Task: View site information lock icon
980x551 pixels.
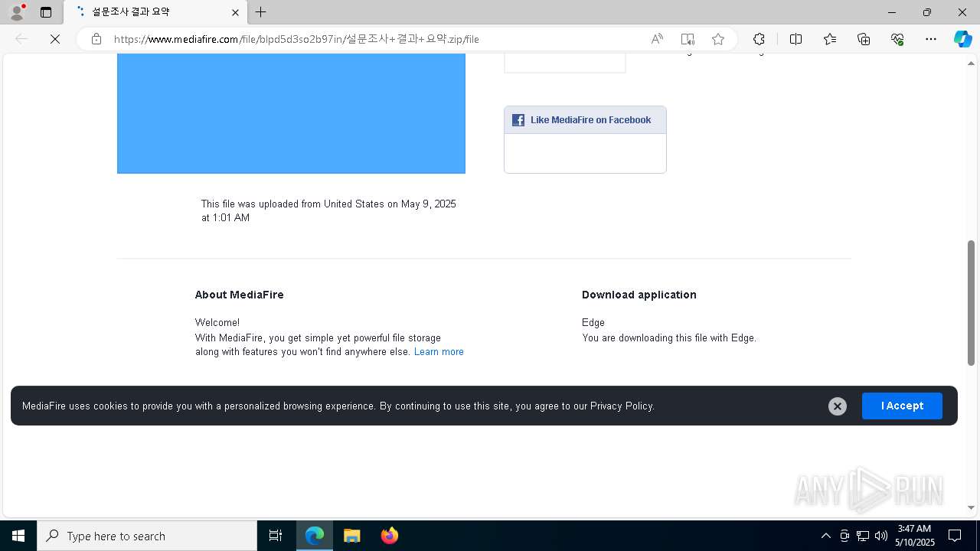Action: 96,39
